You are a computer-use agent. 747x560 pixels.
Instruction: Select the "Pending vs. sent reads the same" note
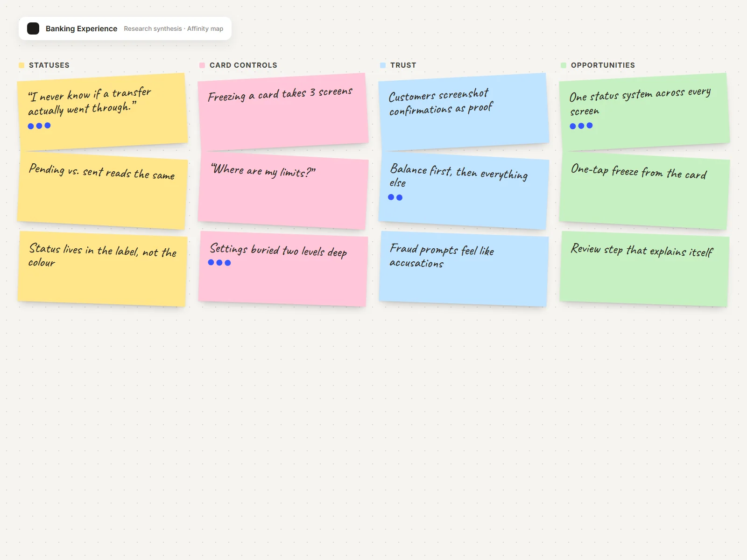coord(103,190)
